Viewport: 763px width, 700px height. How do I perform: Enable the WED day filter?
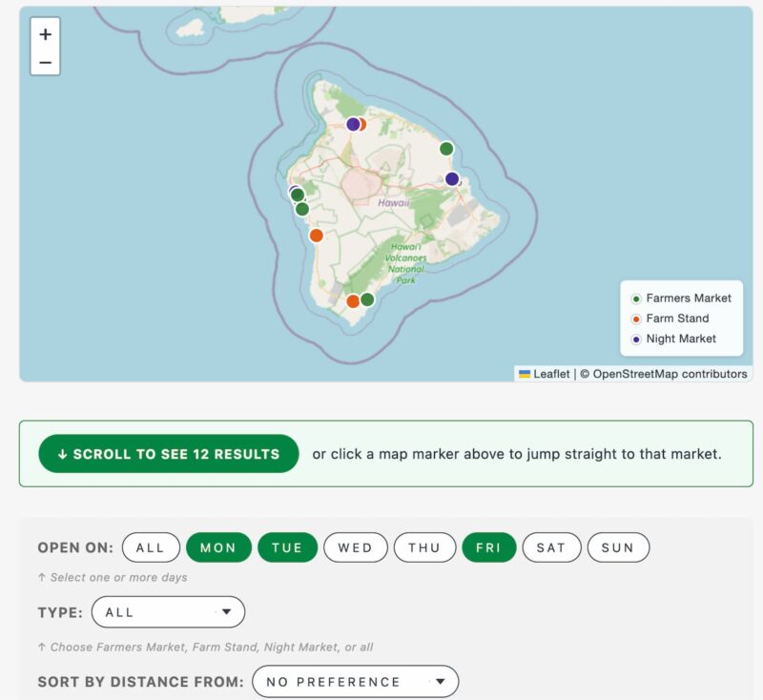click(x=356, y=547)
